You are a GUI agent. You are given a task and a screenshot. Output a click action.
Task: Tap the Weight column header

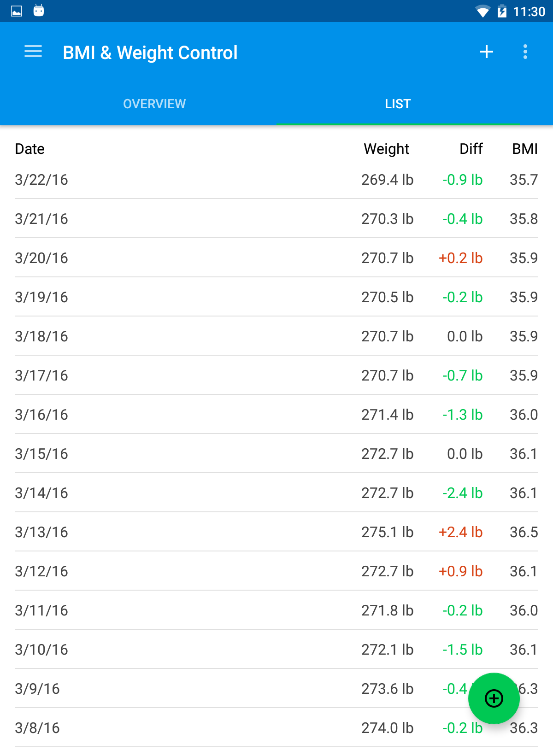(386, 149)
